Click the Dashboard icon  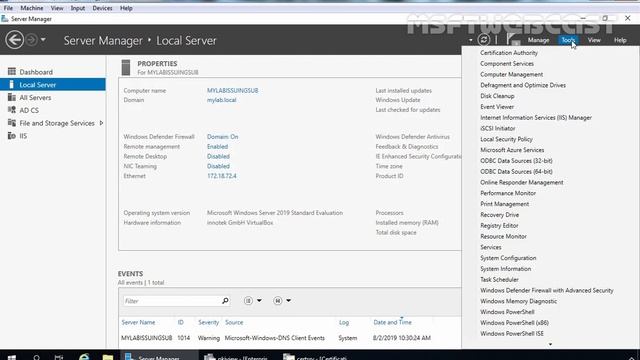pos(12,71)
